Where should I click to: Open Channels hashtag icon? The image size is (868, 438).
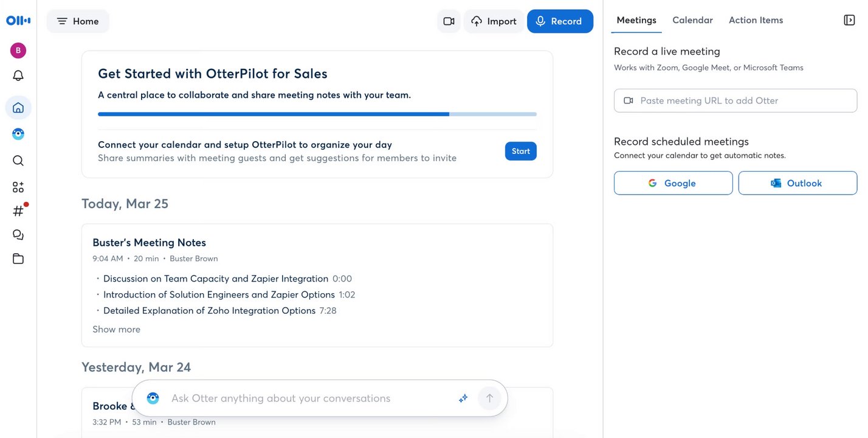coord(18,211)
